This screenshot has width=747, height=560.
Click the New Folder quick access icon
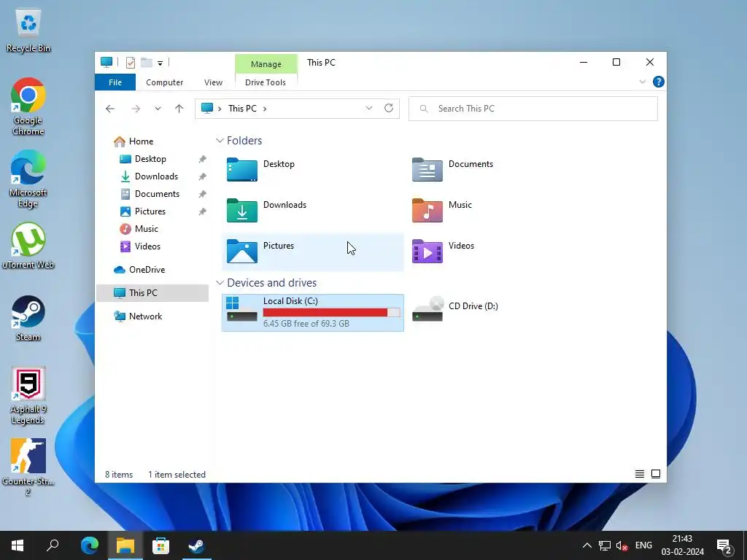coord(146,63)
